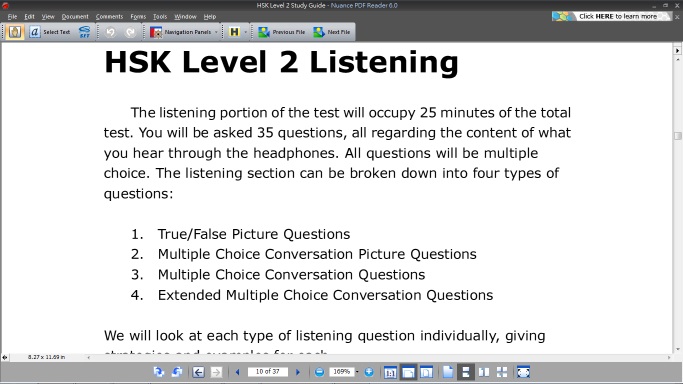Click the page number field '10 of 37'
The width and height of the screenshot is (683, 384).
pyautogui.click(x=267, y=371)
